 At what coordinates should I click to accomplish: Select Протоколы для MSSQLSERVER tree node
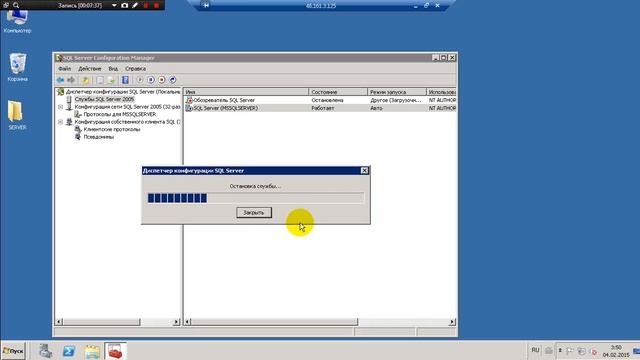(x=119, y=114)
